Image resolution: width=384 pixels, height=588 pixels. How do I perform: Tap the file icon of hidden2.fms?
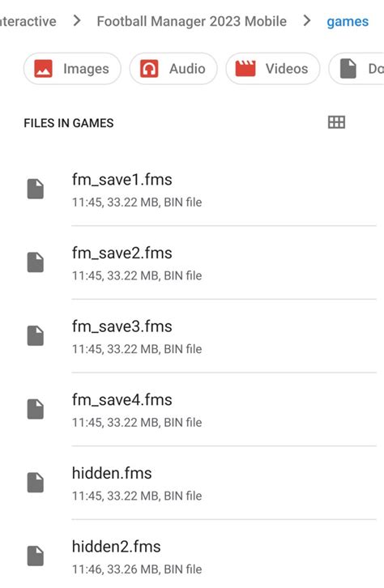tap(36, 556)
